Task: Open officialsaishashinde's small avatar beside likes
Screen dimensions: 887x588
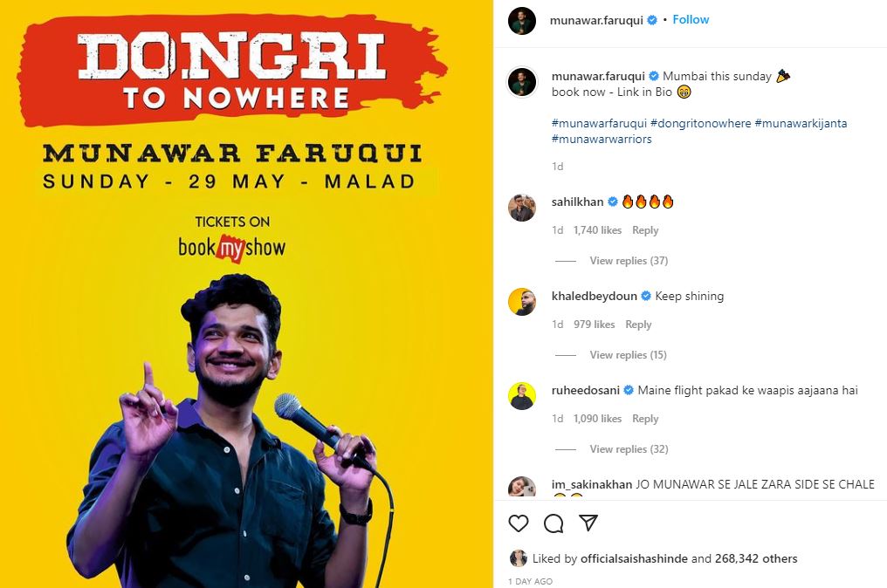Action: point(519,558)
